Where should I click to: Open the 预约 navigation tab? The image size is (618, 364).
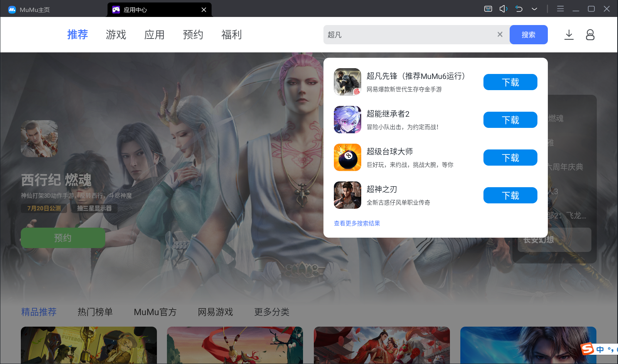[x=193, y=35]
